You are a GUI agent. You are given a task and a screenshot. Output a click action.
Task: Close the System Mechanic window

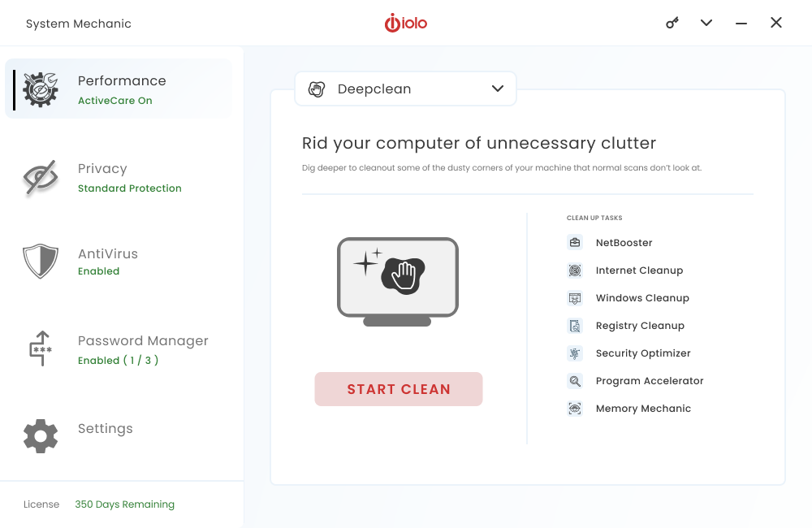(775, 23)
